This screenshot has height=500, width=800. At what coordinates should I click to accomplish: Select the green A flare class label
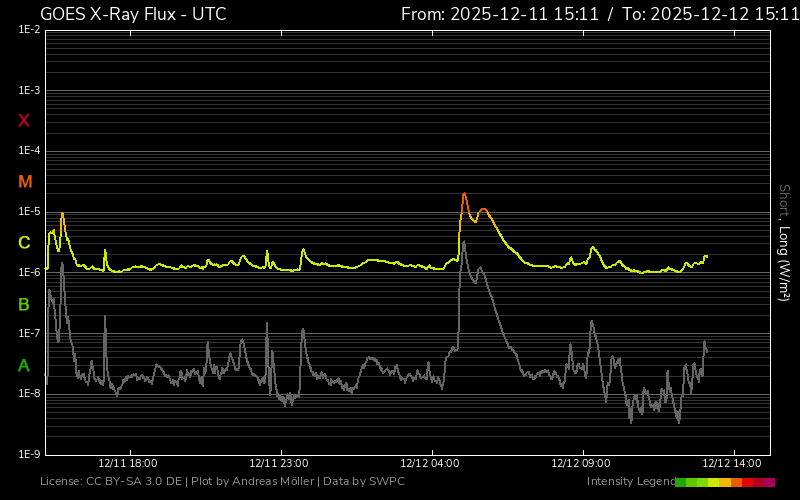point(24,365)
